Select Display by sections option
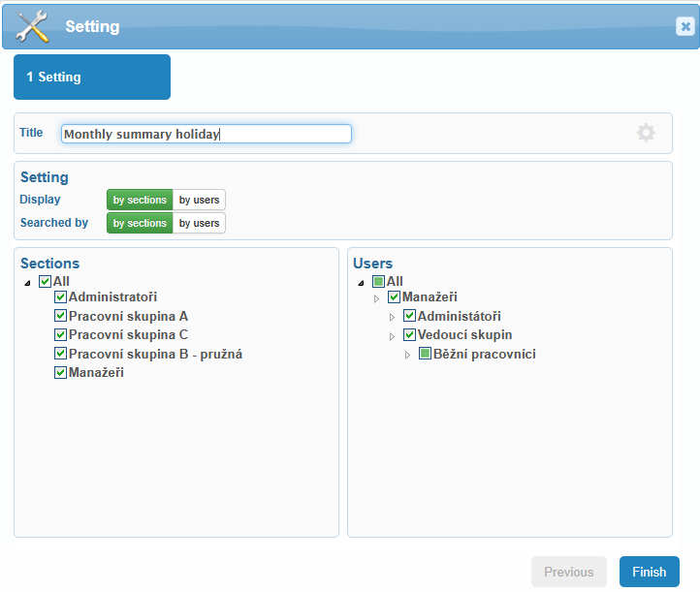 [x=140, y=200]
